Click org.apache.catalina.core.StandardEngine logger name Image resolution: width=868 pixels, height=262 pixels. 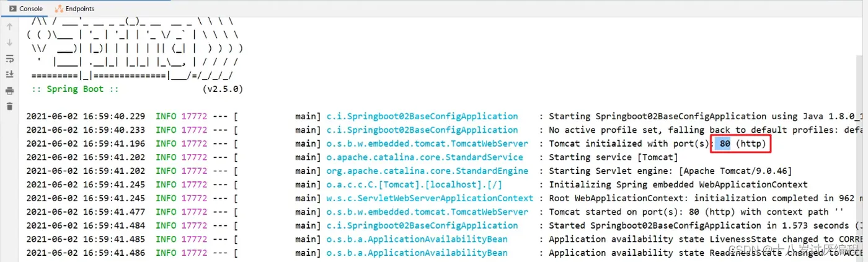click(x=427, y=171)
